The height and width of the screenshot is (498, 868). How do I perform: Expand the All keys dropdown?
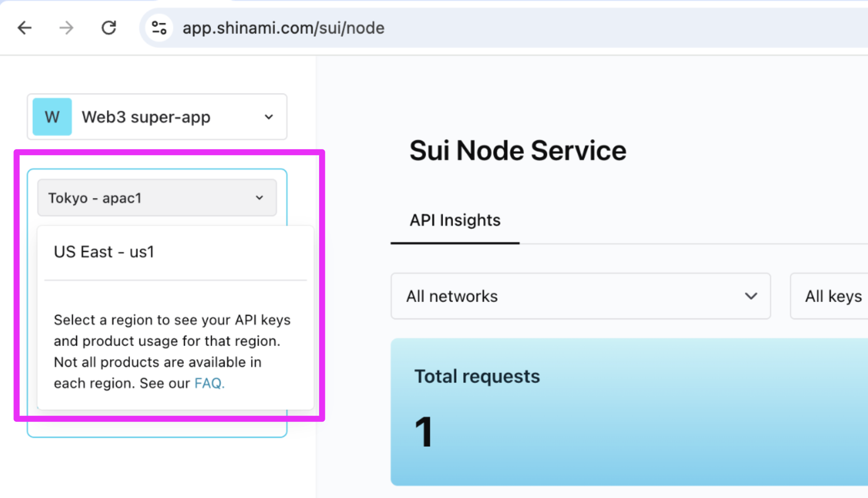[829, 296]
